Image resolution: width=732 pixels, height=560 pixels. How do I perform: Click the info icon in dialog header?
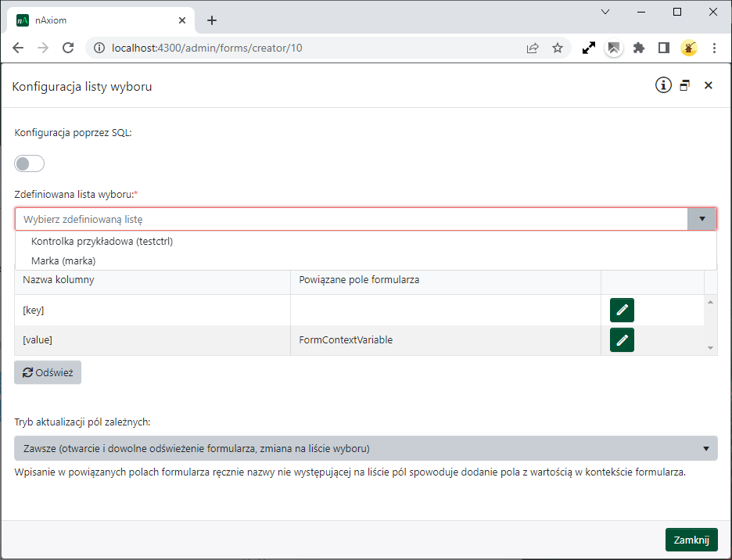[x=663, y=85]
